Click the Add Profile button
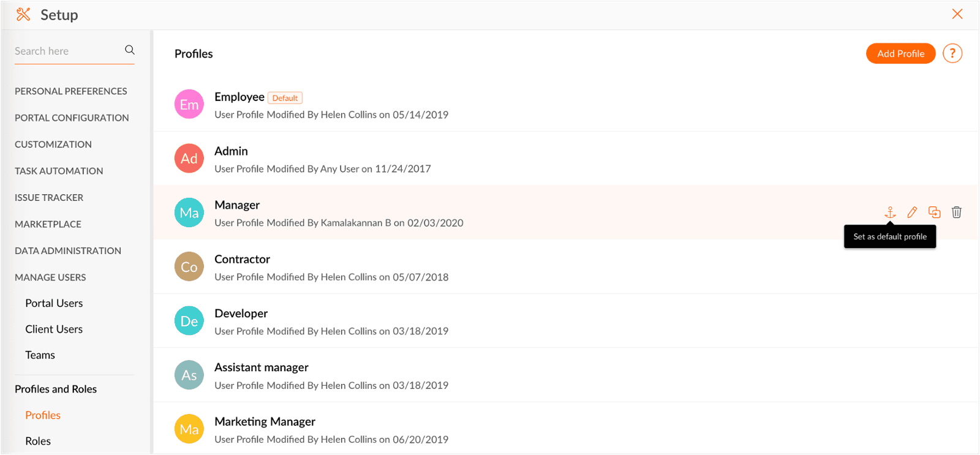 [900, 54]
